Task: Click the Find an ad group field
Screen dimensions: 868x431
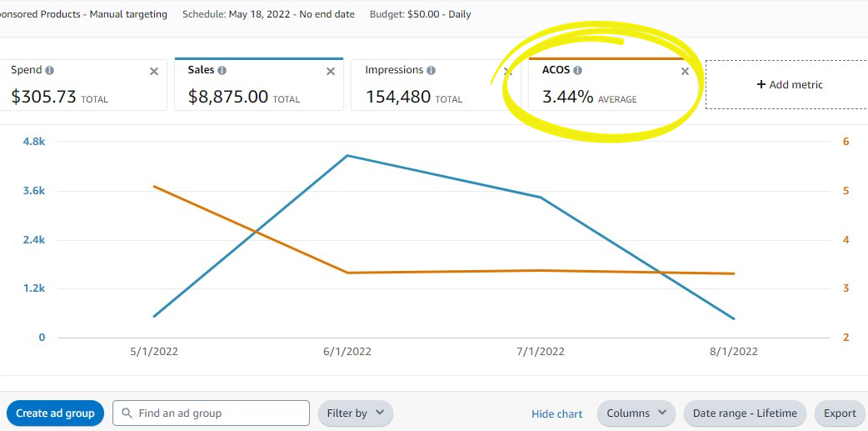Action: point(220,413)
